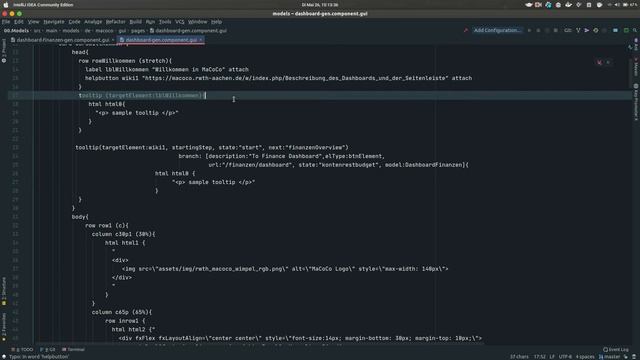Click line 'body{' in editor

pyautogui.click(x=80, y=217)
